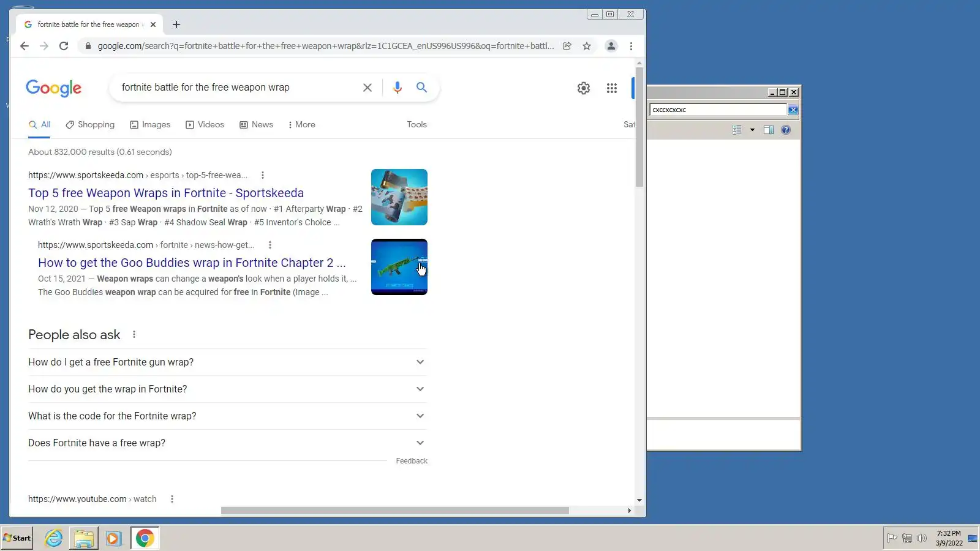This screenshot has height=551, width=980.
Task: Start a voice search with the microphone
Action: click(x=398, y=88)
